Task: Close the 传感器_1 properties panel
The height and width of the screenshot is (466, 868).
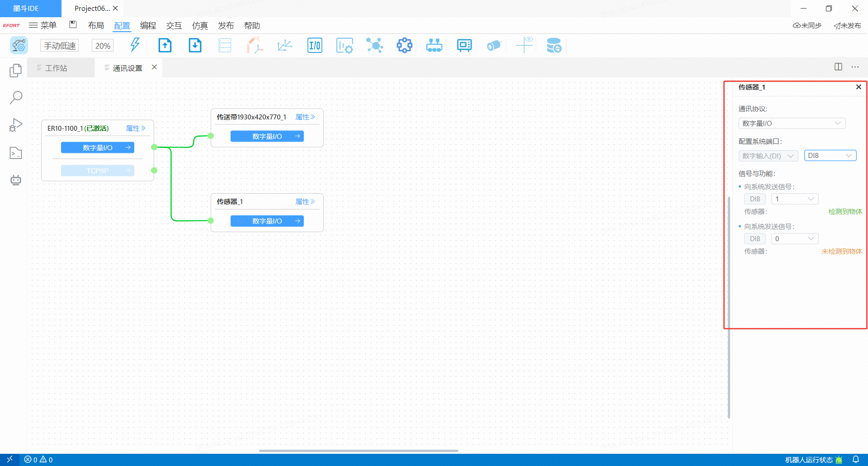Action: (859, 87)
